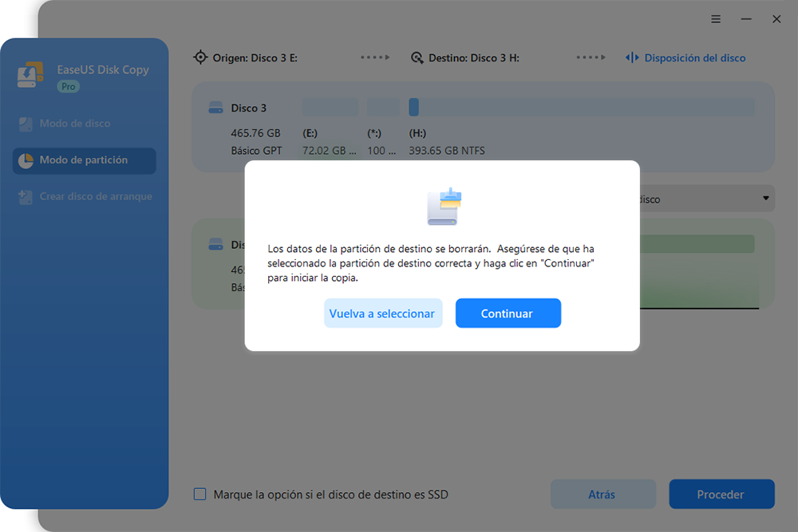Image resolution: width=798 pixels, height=532 pixels.
Task: Go back with the Atrás button
Action: tap(602, 494)
